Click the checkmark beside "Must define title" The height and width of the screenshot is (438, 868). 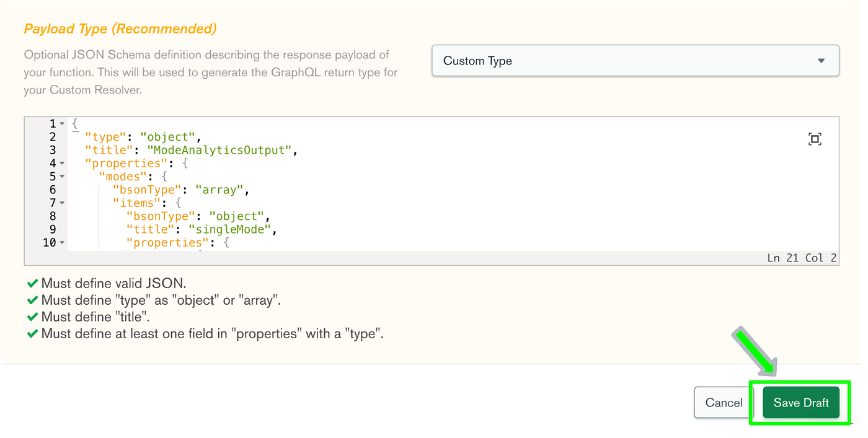pos(32,317)
